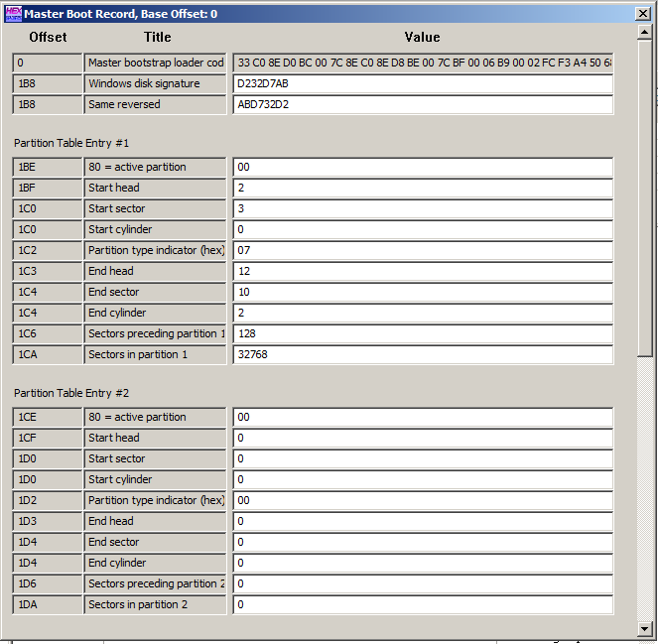This screenshot has height=644, width=658.
Task: Click the vertical scrollbar thumb
Action: (645, 198)
